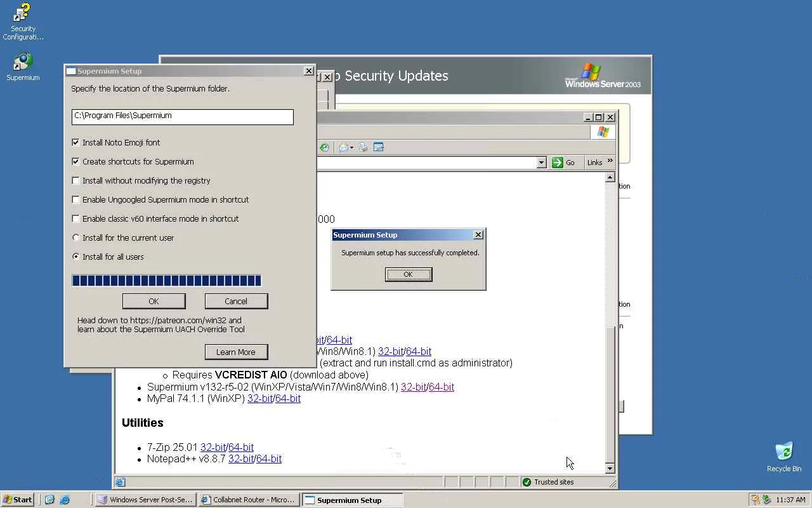Launch Internet Explorer from quick launch
Viewport: 812px width, 508px height.
point(65,500)
